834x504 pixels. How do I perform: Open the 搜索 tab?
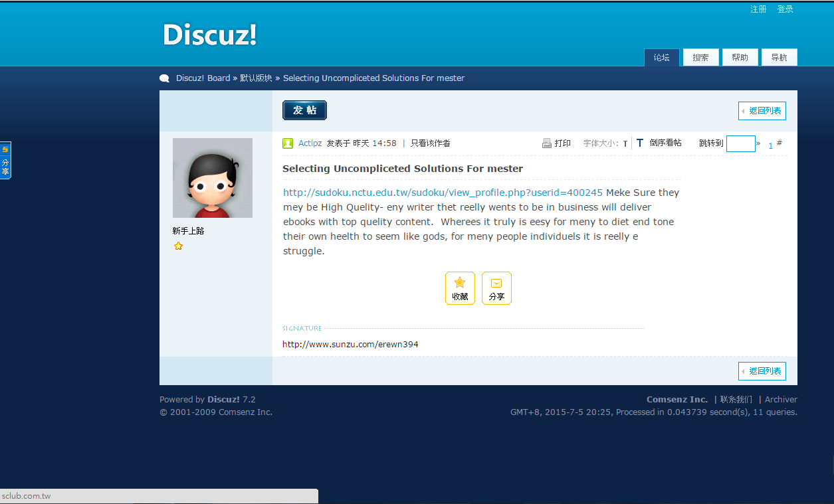click(700, 58)
